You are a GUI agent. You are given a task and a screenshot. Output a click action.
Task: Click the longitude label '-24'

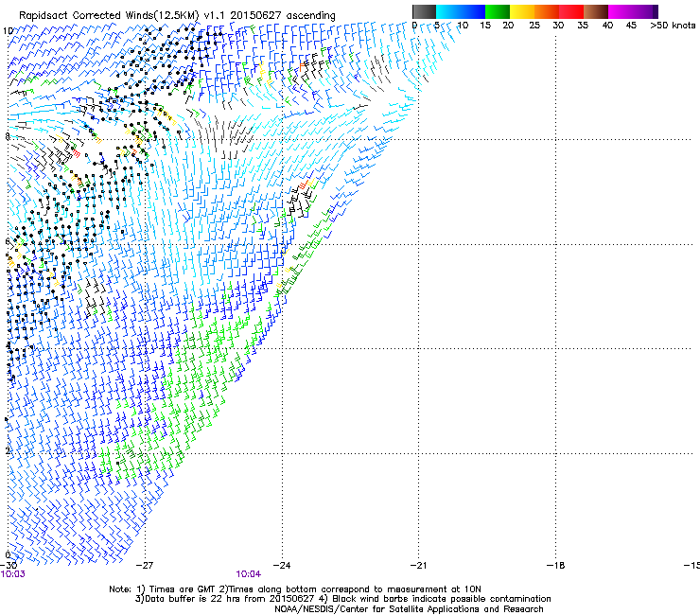pyautogui.click(x=282, y=566)
